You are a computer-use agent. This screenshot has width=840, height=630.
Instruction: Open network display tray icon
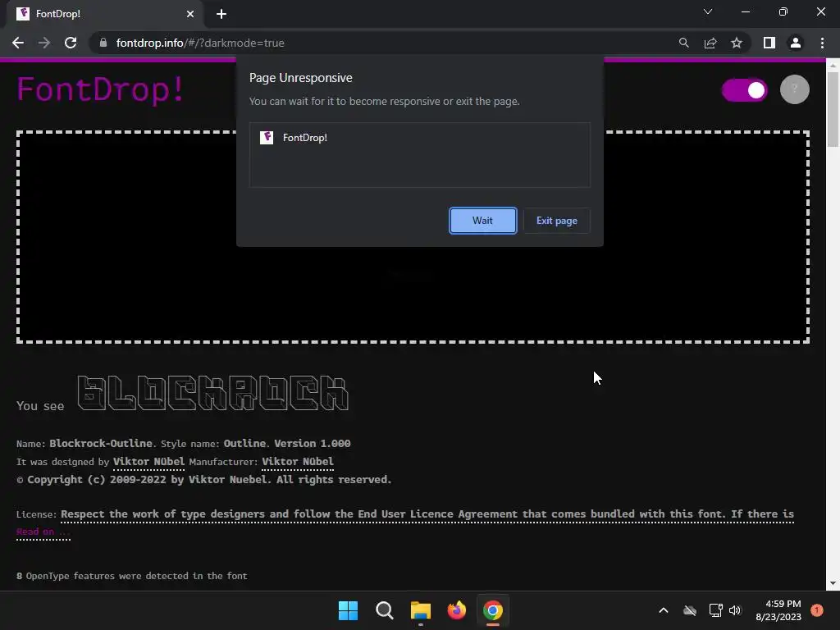(715, 610)
